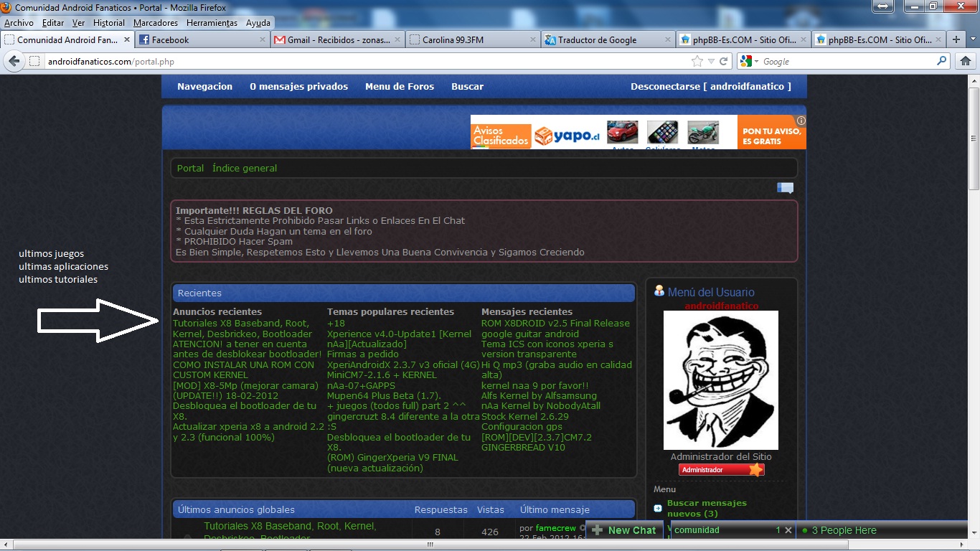Reload the current page

(724, 62)
